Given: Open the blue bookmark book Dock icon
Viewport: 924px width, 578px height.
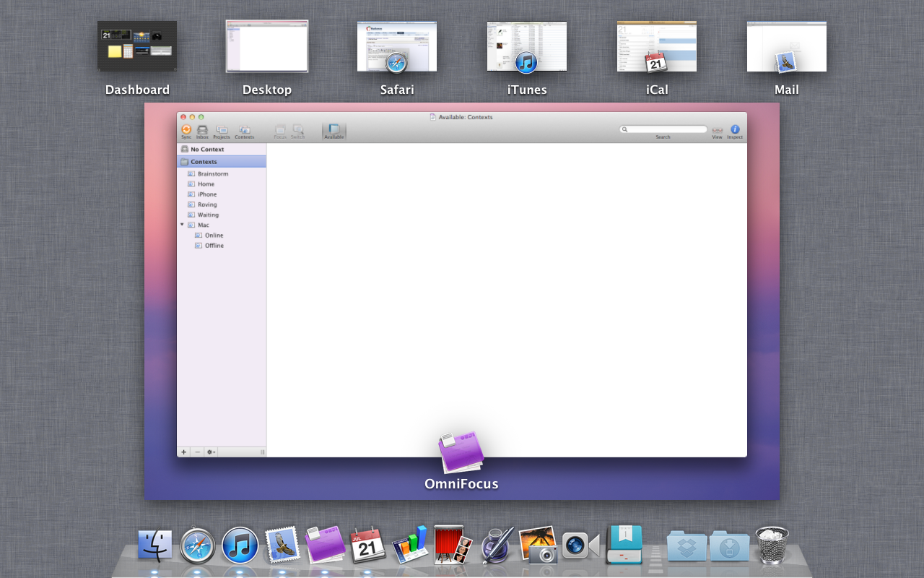Looking at the screenshot, I should click(x=624, y=545).
